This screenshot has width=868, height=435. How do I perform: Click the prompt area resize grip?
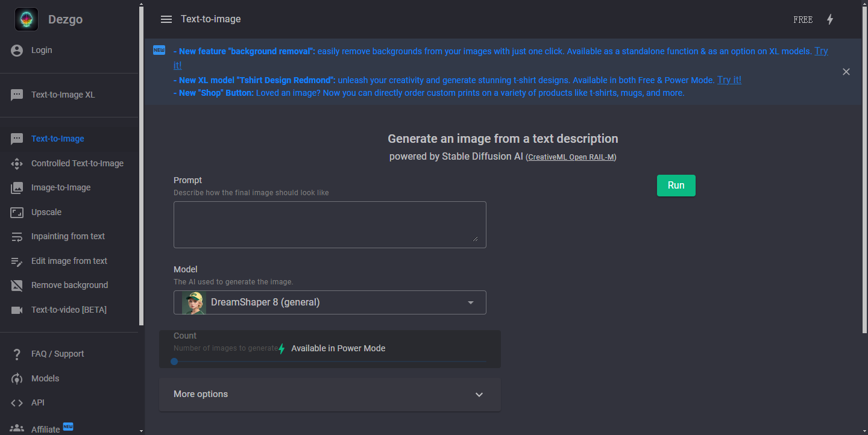(x=476, y=239)
